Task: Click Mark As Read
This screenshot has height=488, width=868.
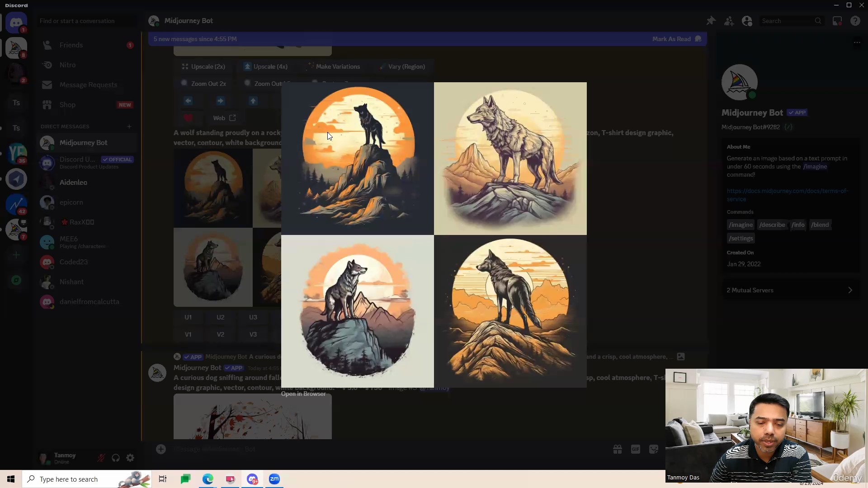Action: click(x=676, y=39)
